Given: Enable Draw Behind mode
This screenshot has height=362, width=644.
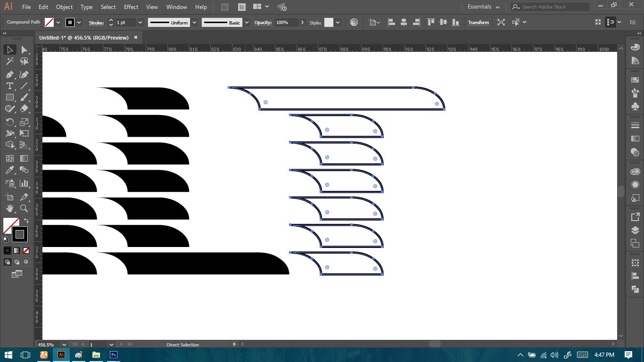Looking at the screenshot, I should click(17, 262).
